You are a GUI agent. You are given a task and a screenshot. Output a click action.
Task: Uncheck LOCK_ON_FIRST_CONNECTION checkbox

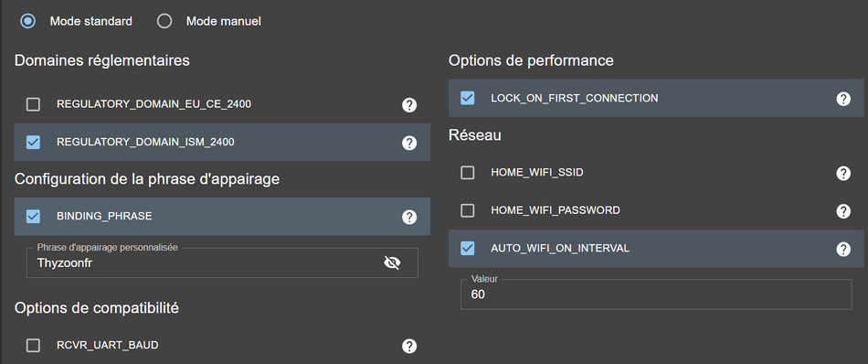[468, 98]
